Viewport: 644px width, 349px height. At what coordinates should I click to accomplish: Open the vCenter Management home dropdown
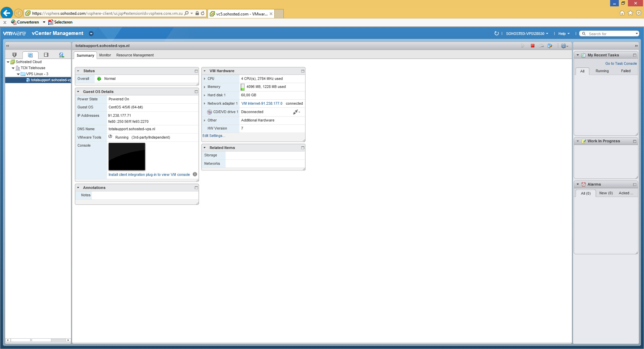91,34
